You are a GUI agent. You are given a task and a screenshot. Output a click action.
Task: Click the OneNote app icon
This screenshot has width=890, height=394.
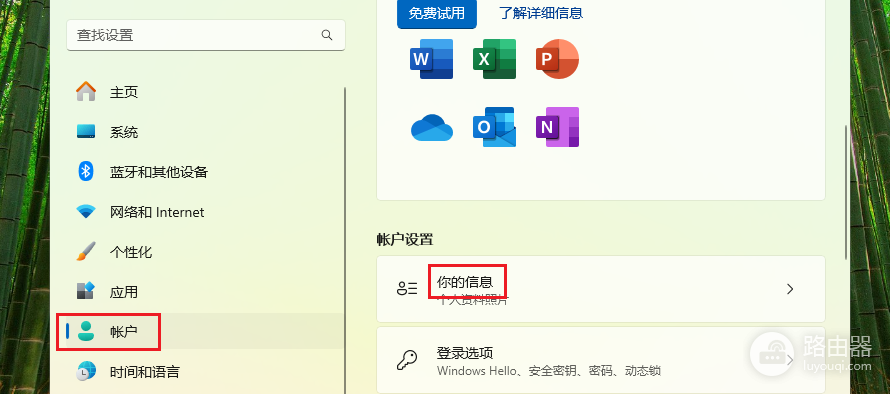(x=557, y=127)
